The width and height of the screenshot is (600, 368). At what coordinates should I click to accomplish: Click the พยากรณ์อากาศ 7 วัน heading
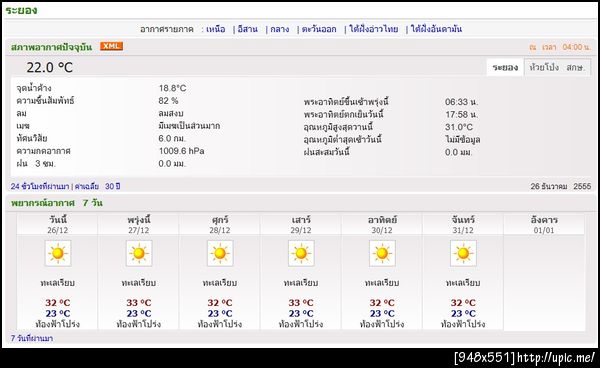[x=57, y=203]
